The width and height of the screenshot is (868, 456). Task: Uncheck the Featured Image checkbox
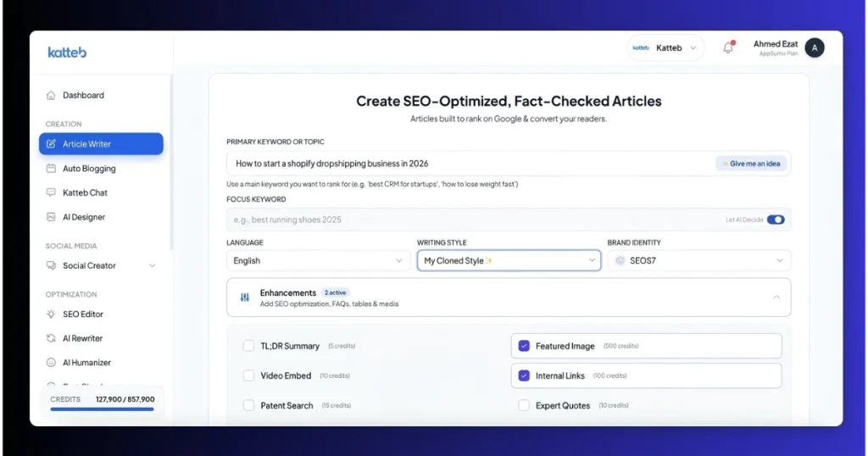pyautogui.click(x=524, y=346)
